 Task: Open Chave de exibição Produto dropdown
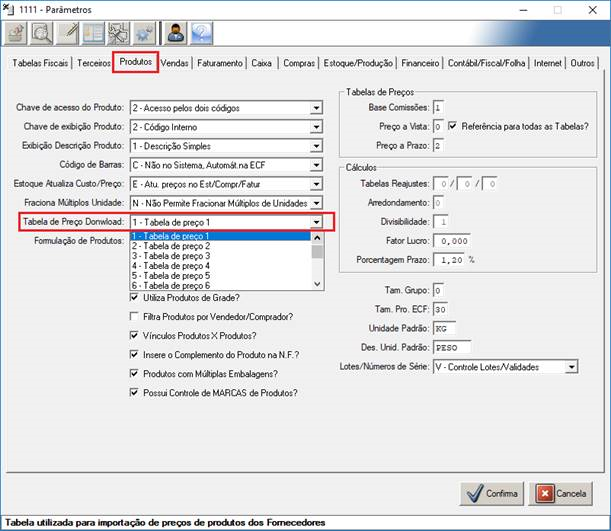tap(316, 127)
